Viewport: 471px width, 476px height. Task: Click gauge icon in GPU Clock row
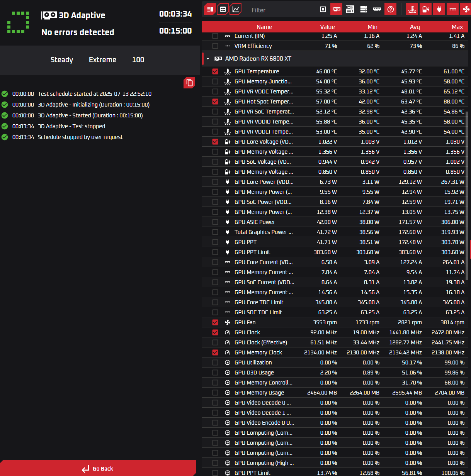point(228,332)
